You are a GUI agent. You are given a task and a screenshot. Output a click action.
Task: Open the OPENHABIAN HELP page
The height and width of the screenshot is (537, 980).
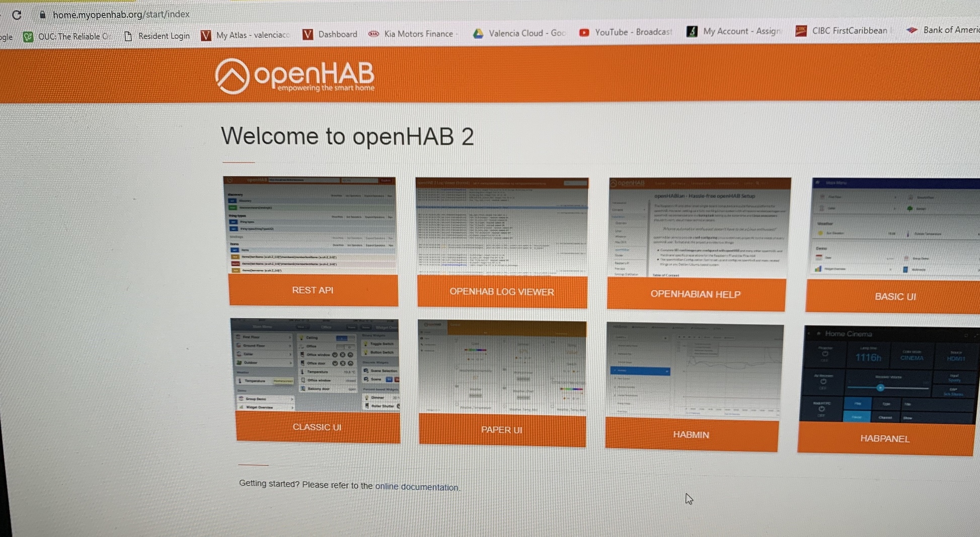click(696, 294)
